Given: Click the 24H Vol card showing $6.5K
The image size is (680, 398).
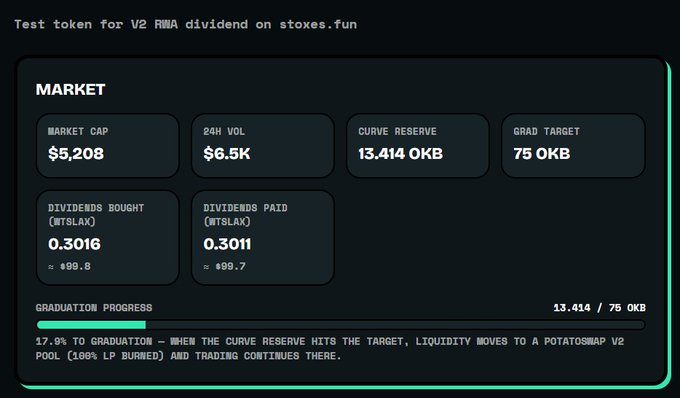Looking at the screenshot, I should coord(263,146).
